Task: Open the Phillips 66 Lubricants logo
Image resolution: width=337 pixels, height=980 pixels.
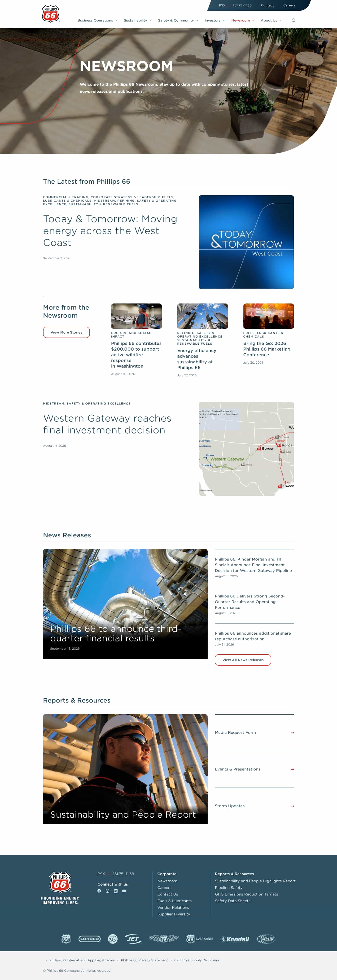Action: [x=200, y=939]
